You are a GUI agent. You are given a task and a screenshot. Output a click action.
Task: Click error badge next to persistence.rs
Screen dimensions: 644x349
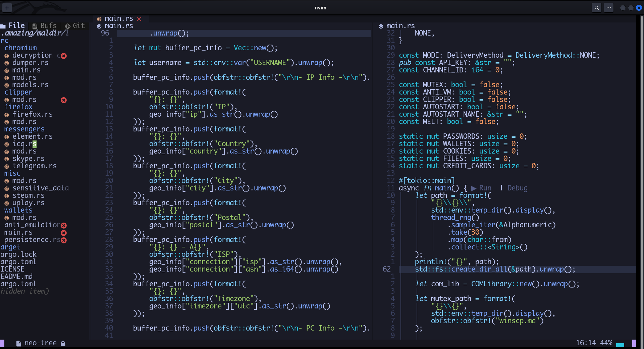click(64, 240)
